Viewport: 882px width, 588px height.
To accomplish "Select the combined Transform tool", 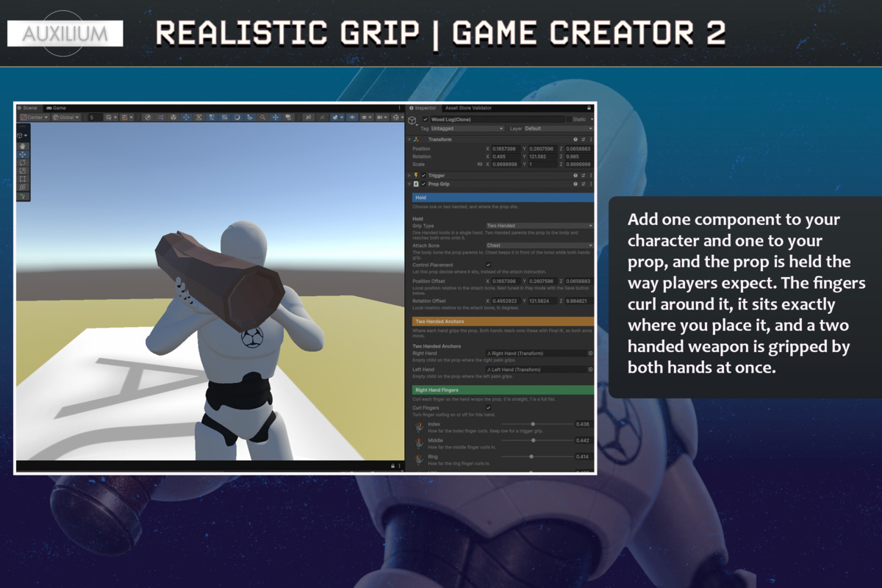I will point(23,187).
